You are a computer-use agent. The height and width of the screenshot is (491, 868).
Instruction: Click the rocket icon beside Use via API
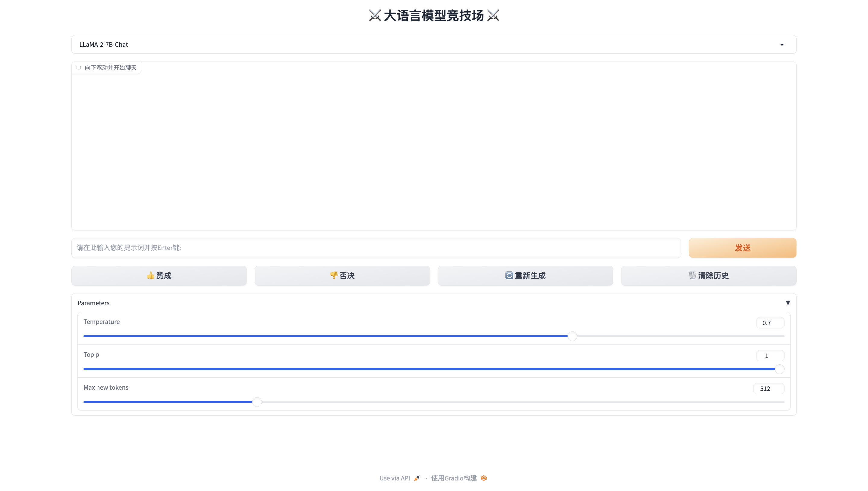(x=417, y=478)
